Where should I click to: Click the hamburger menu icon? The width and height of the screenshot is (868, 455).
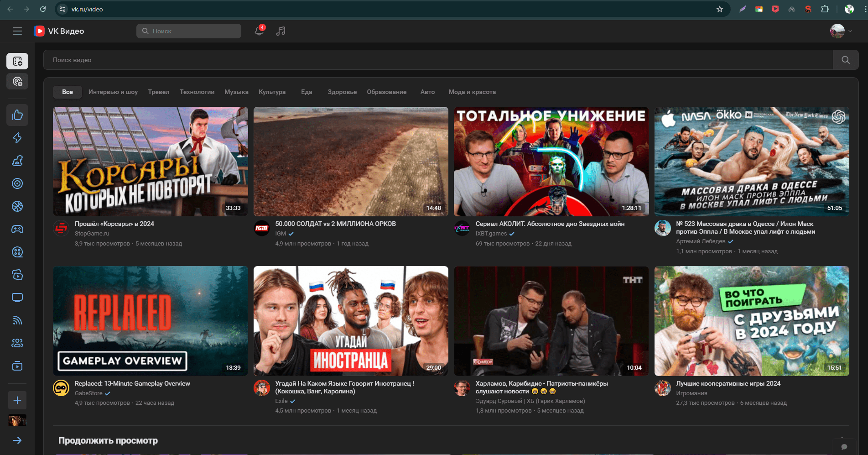pyautogui.click(x=17, y=31)
